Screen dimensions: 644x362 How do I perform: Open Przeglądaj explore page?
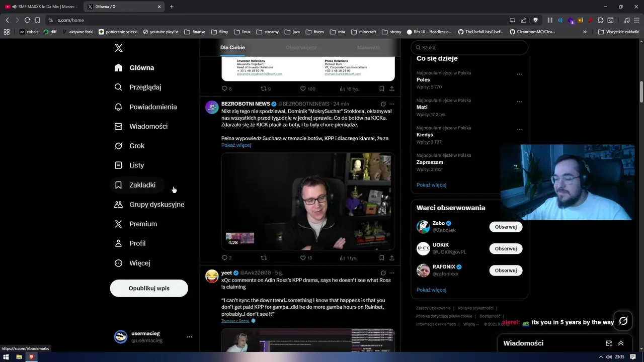pos(138,87)
